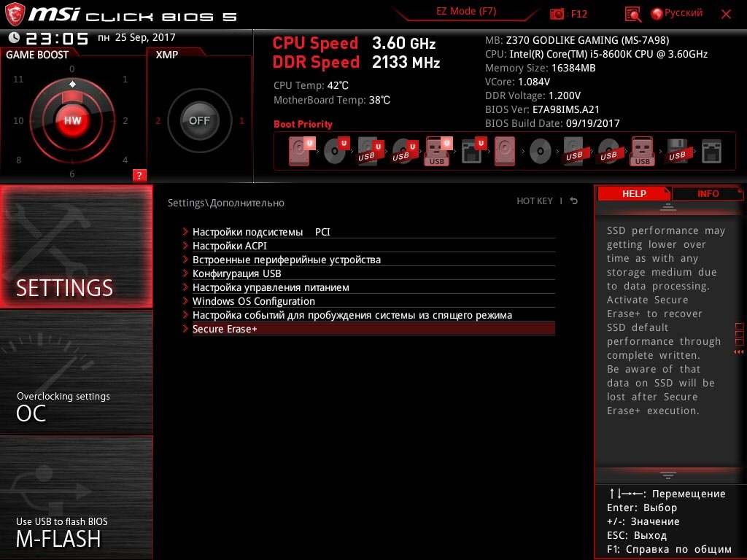The image size is (747, 560).
Task: Click the CPU Temp: 42°C reading
Action: (311, 85)
